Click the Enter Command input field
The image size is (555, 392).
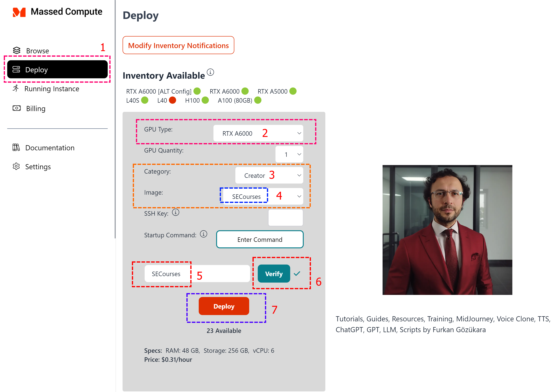(260, 239)
